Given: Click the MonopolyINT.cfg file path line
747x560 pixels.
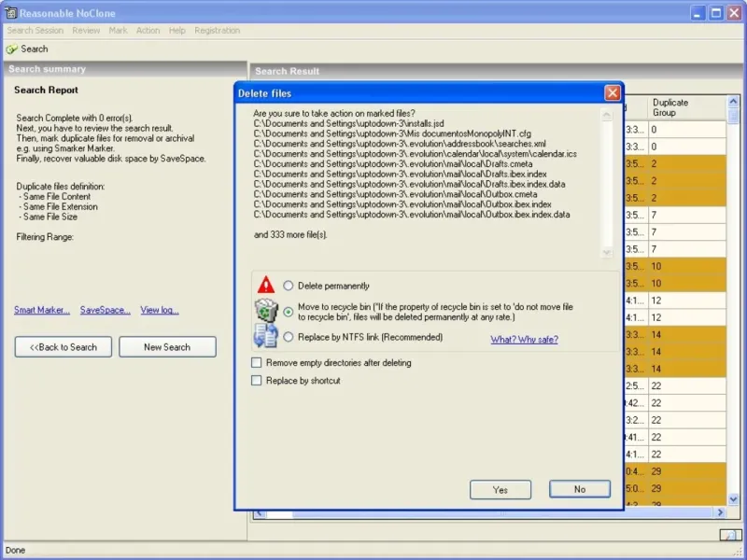Looking at the screenshot, I should pos(392,133).
